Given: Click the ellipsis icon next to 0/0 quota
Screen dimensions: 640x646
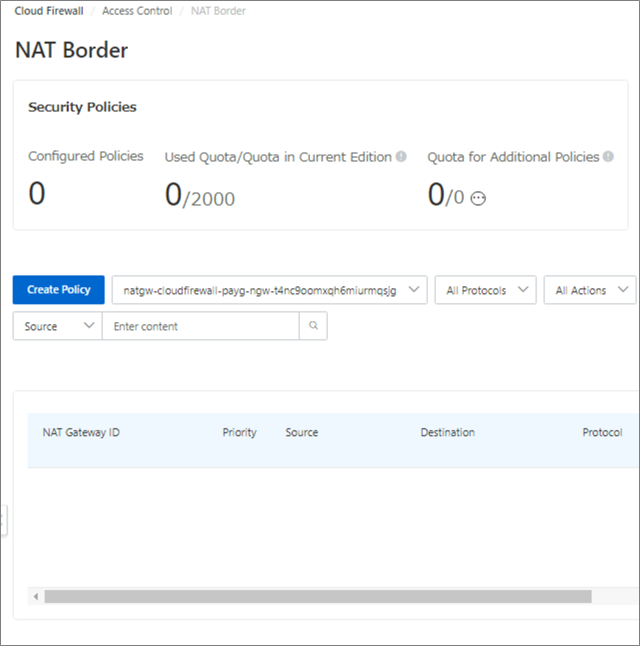Looking at the screenshot, I should click(478, 199).
